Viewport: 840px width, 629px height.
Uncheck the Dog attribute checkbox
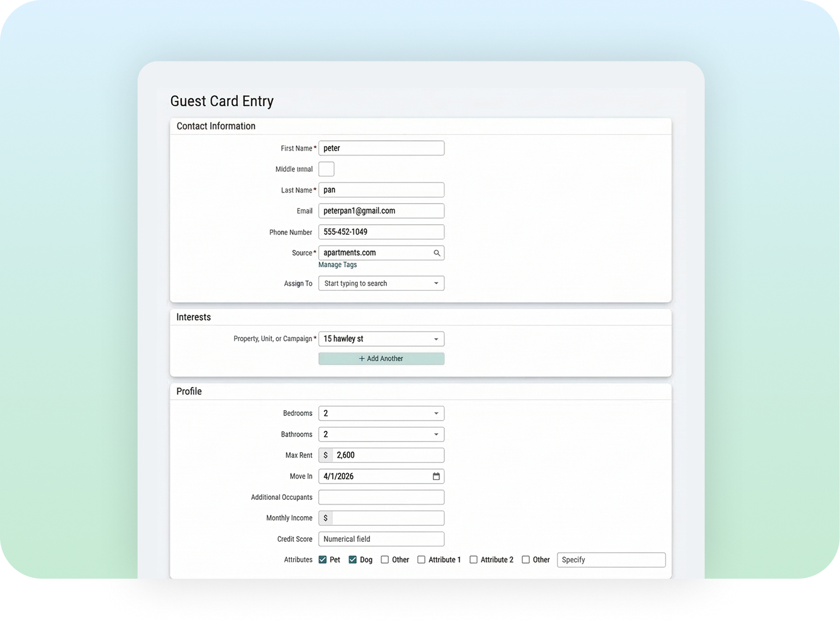pos(353,560)
